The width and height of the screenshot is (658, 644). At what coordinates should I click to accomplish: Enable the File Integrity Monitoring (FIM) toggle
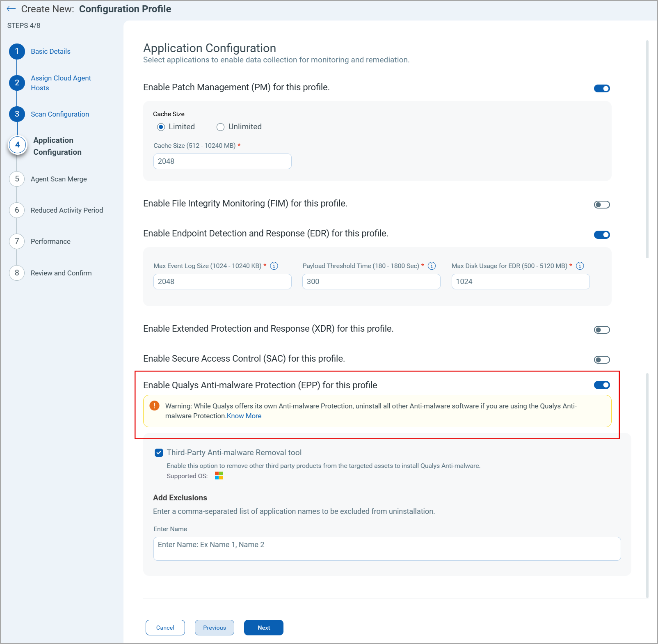[x=602, y=204]
